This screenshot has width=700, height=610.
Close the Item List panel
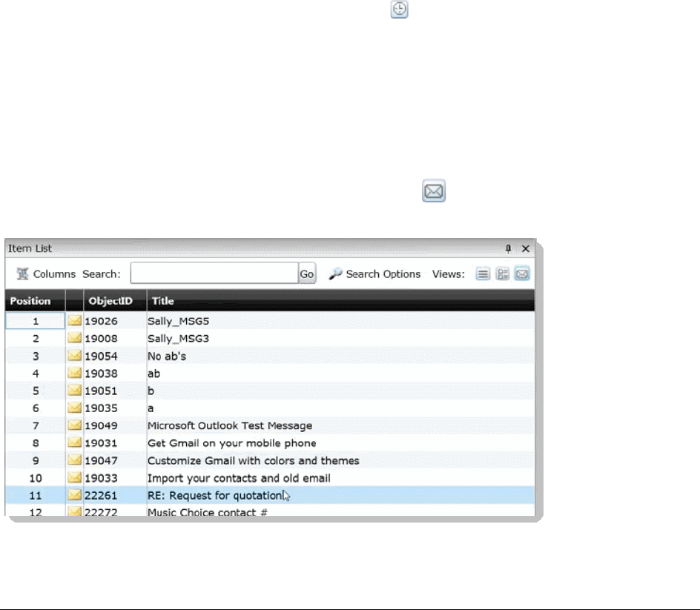coord(526,248)
